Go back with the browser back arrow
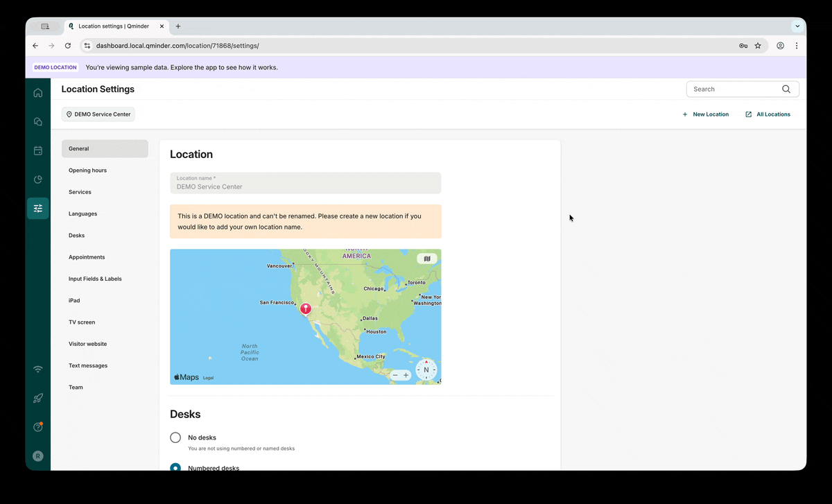Screen dimensions: 832x504 pos(35,46)
